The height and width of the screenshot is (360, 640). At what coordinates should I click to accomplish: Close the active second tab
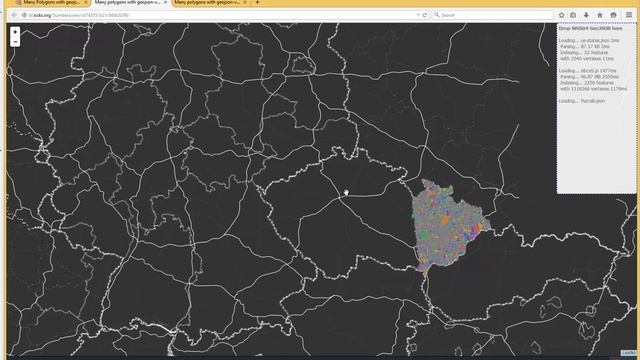165,2
